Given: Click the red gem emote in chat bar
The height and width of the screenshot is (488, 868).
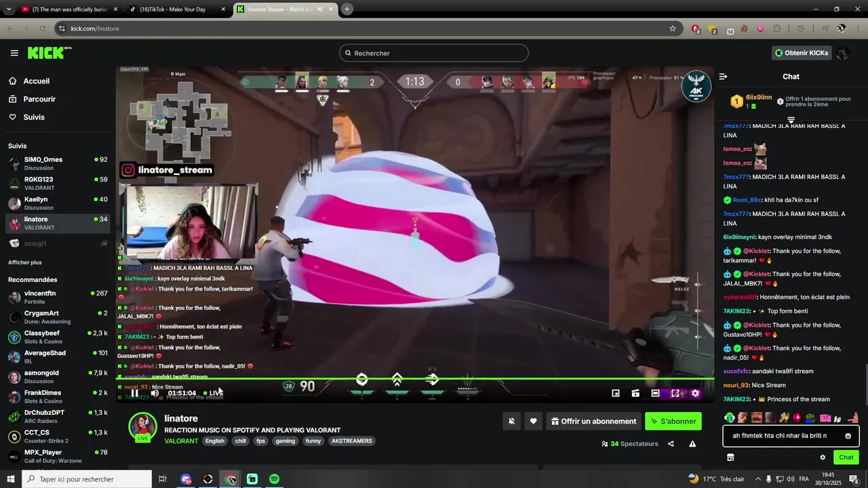Looking at the screenshot, I should [796, 418].
